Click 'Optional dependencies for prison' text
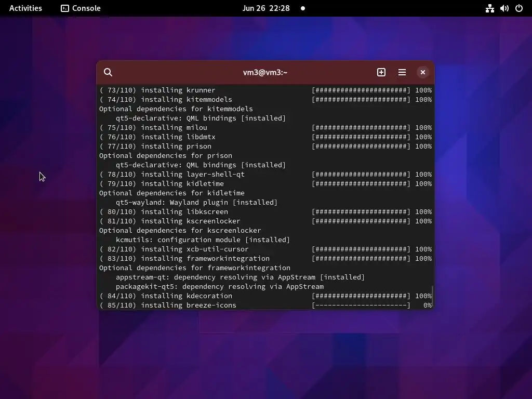This screenshot has height=399, width=532. [166, 156]
